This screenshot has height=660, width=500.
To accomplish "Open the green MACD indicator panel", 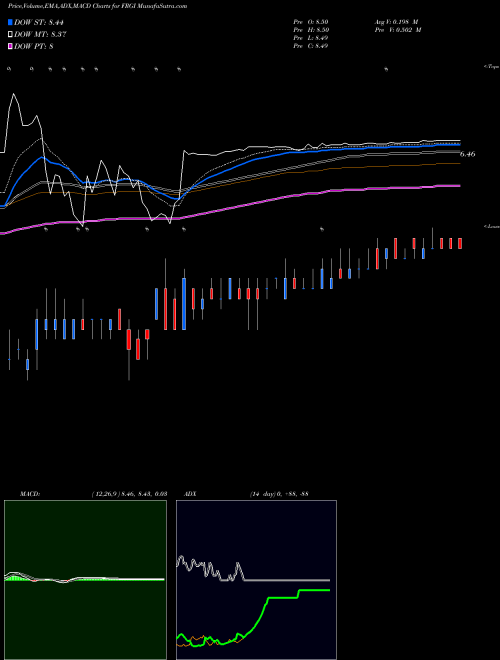I will 85,580.
